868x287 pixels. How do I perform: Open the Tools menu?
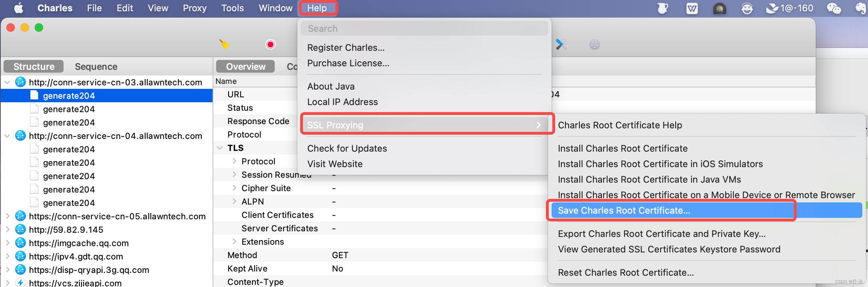[x=232, y=8]
